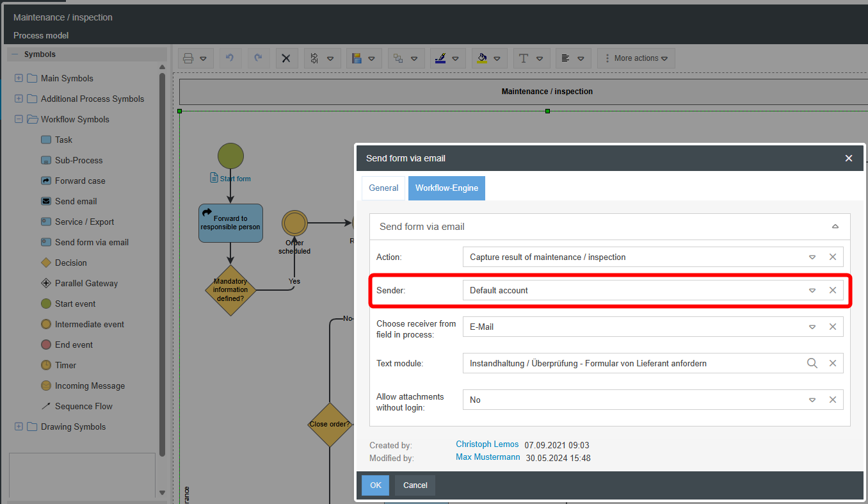The height and width of the screenshot is (504, 868).
Task: Open the Action dropdown arrow
Action: (812, 257)
